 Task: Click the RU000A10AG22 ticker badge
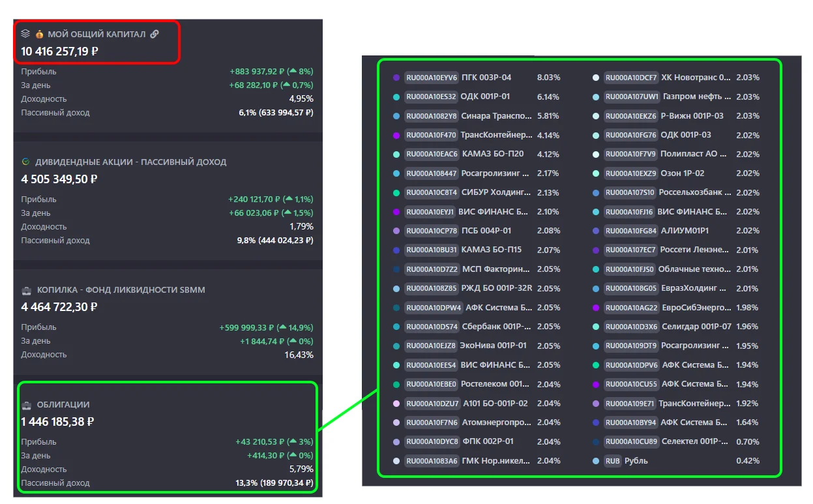click(630, 308)
